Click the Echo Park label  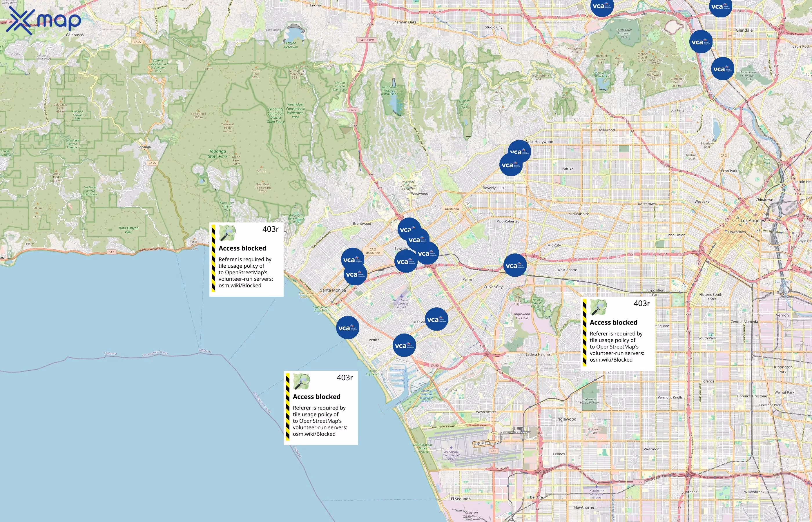pos(729,171)
